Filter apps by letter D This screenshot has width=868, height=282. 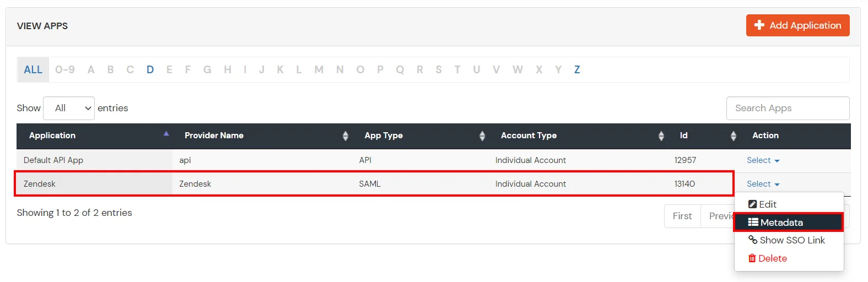150,69
